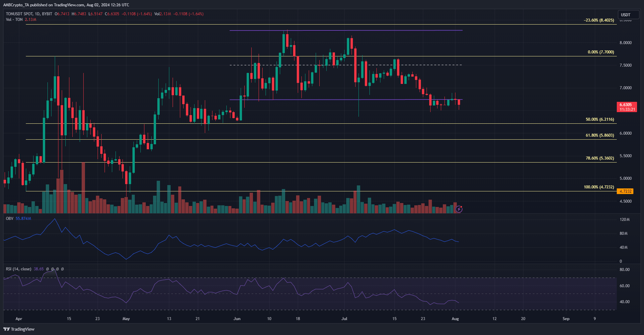The height and width of the screenshot is (335, 644).
Task: Click the OBV indicator label
Action: tap(10, 219)
